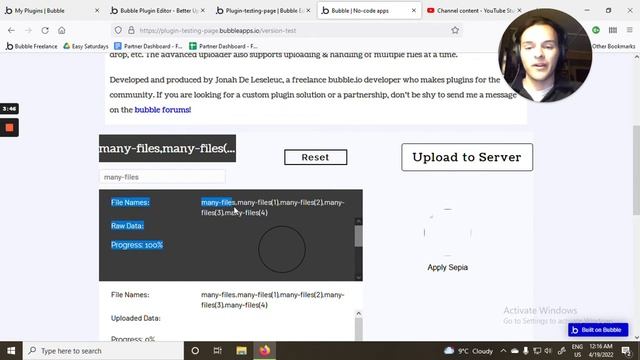Open the Firefox hamburger menu
Screen dimensions: 640x360
coord(629,30)
